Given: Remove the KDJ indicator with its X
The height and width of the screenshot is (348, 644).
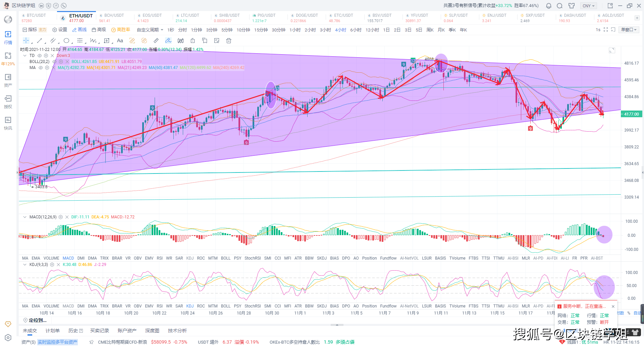Looking at the screenshot, I should tap(58, 265).
